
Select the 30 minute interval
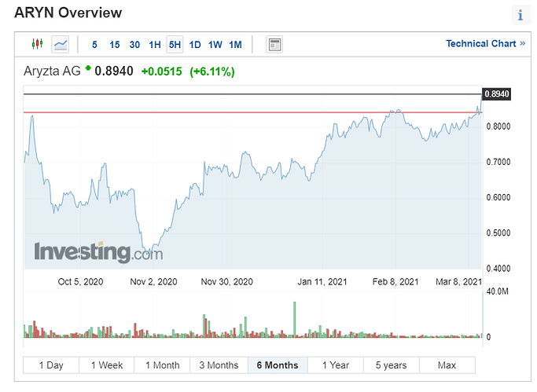(x=134, y=45)
